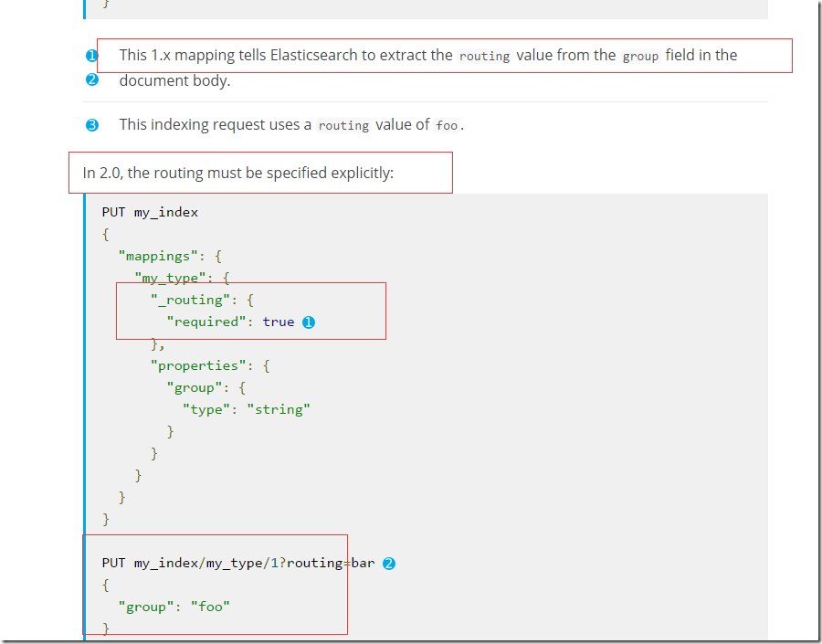Click the "my_type" key in the code block
Screen dimensions: 822x644
[170, 278]
